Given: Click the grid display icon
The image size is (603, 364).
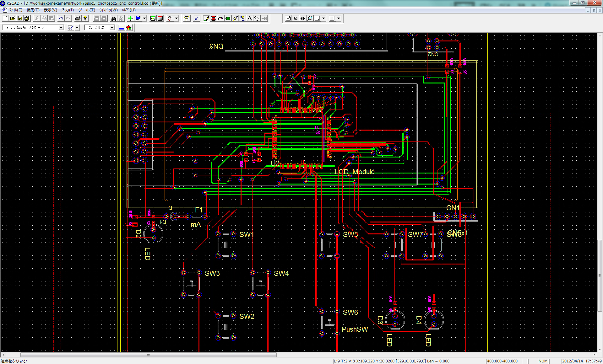Looking at the screenshot, I should click(332, 19).
